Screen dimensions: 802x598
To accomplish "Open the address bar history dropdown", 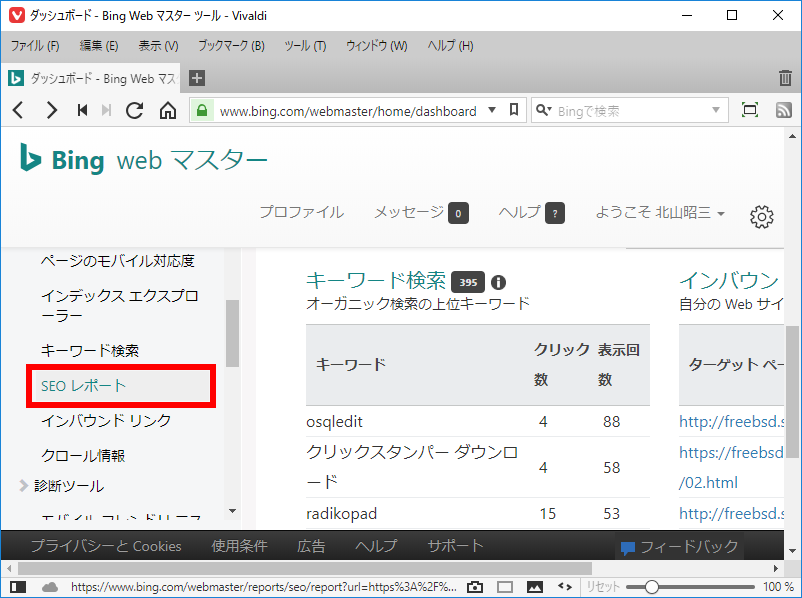I will tap(492, 110).
